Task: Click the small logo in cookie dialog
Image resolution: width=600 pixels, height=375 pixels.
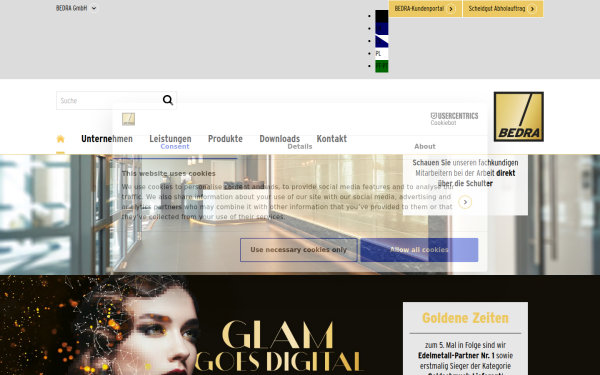Action: (x=129, y=119)
